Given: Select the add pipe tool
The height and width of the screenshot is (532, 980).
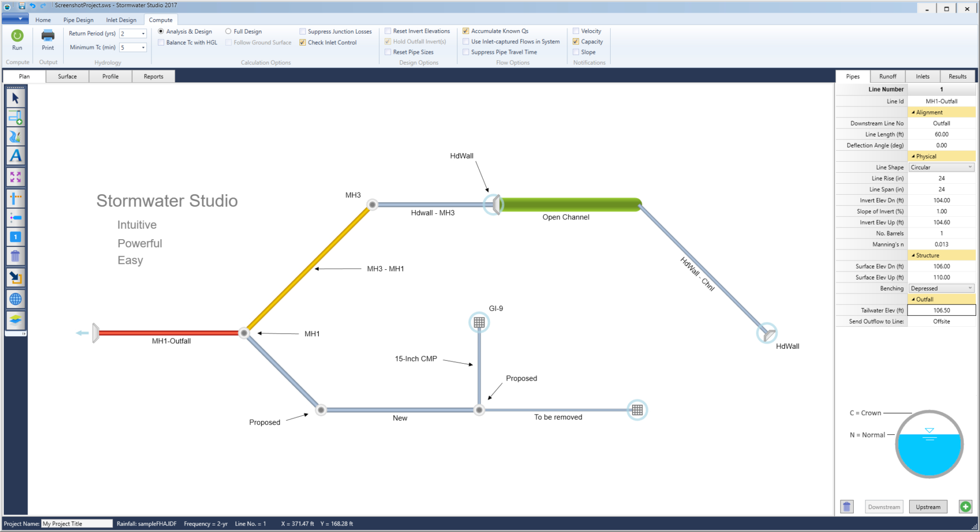Looking at the screenshot, I should pos(15,117).
